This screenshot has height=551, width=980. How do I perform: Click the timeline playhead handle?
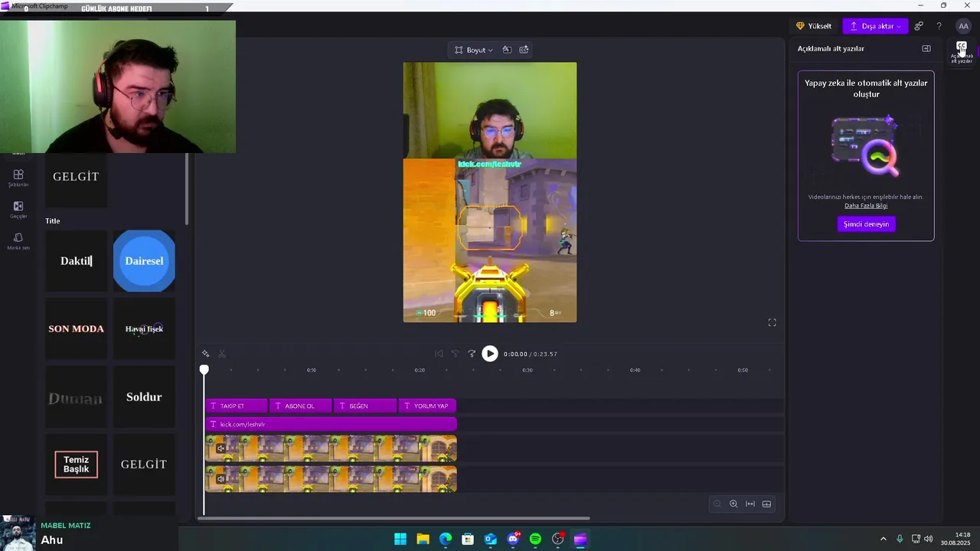204,370
